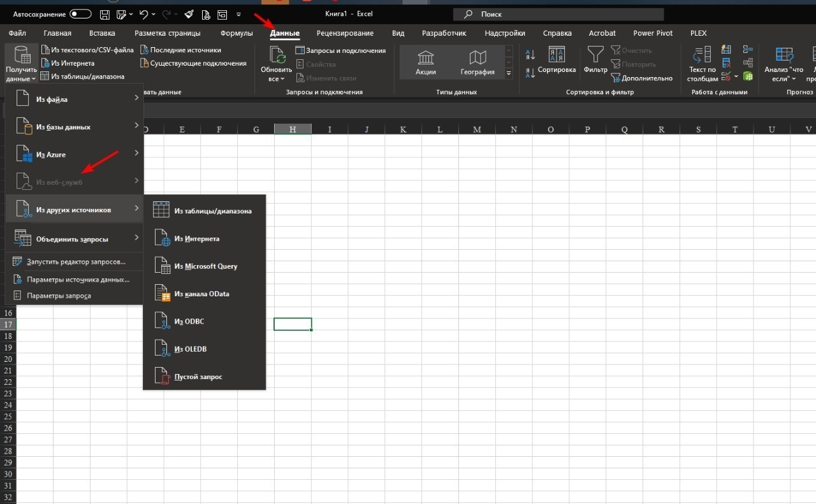This screenshot has width=816, height=504.
Task: Choose Из Интернета in the submenu
Action: (204, 239)
